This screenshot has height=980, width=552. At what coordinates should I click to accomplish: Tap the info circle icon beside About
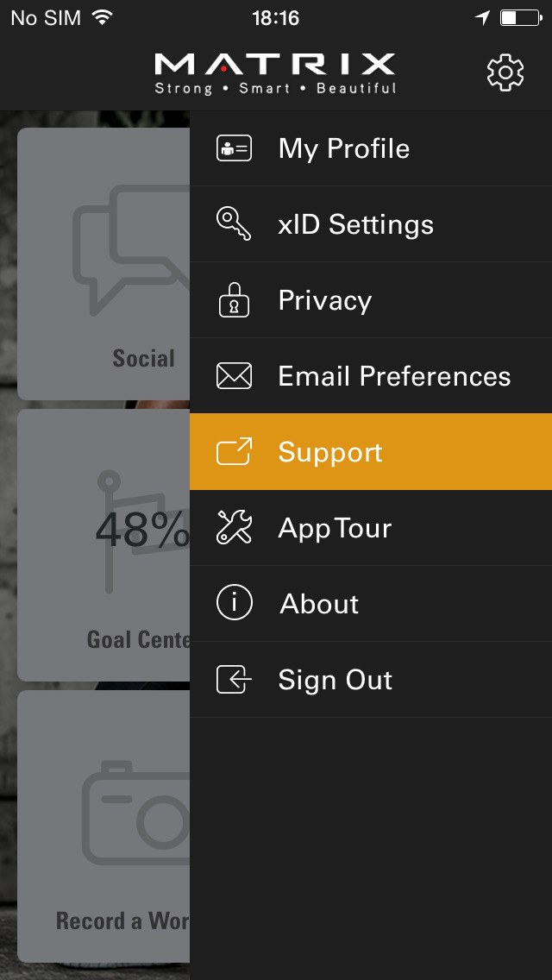point(234,603)
